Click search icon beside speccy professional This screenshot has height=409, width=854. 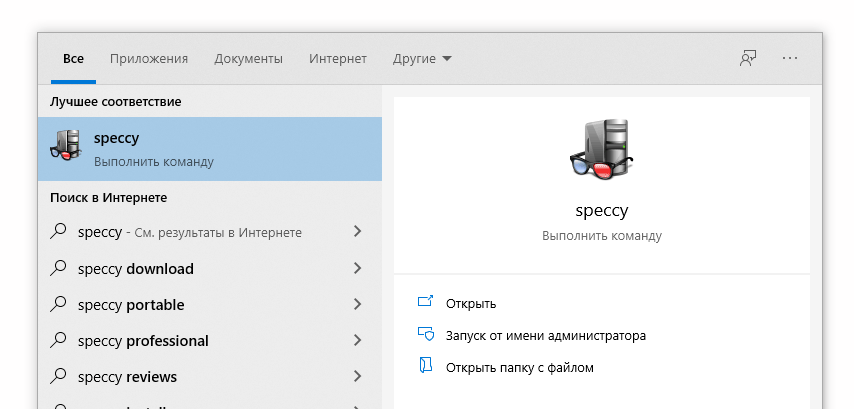pos(58,340)
